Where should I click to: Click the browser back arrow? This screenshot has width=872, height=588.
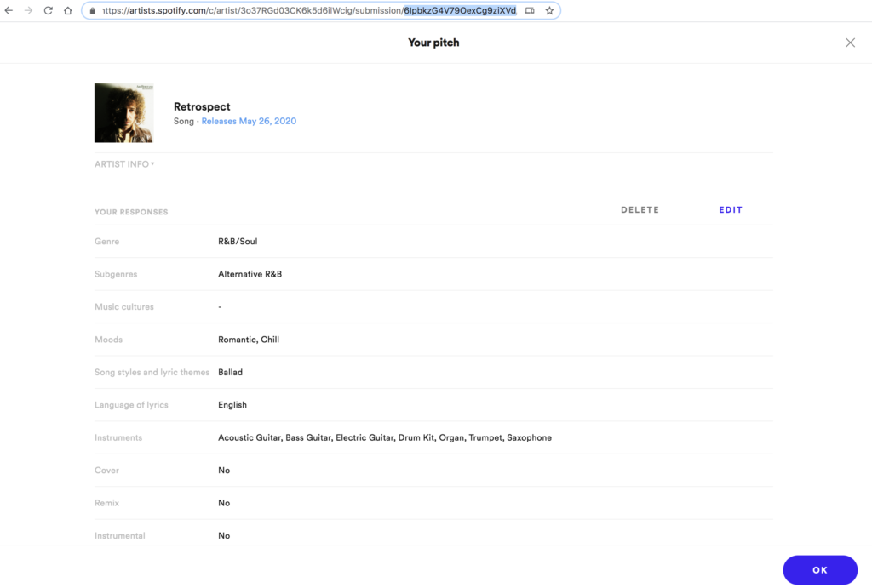(x=9, y=11)
